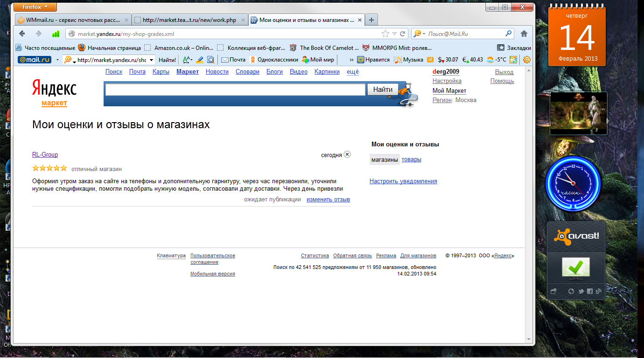The image size is (644, 358).
Task: Open Музыка from the Mail.ru toolbar
Action: 408,60
